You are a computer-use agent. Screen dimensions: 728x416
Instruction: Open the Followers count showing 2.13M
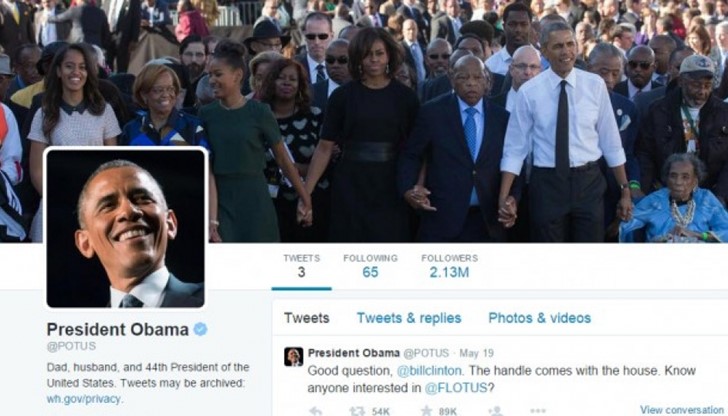pyautogui.click(x=449, y=266)
